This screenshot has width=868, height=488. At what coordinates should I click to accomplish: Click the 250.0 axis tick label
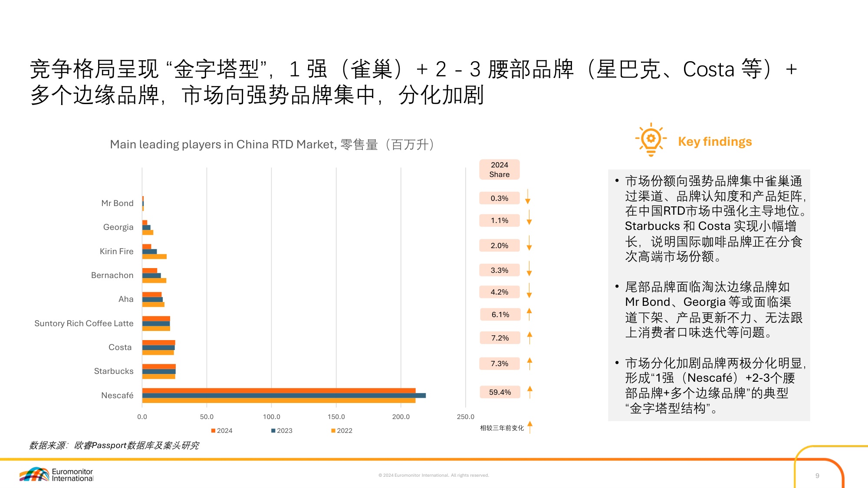[465, 417]
